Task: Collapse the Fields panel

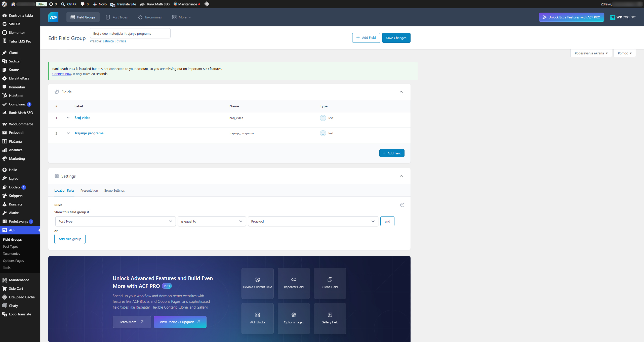Action: 401,92
